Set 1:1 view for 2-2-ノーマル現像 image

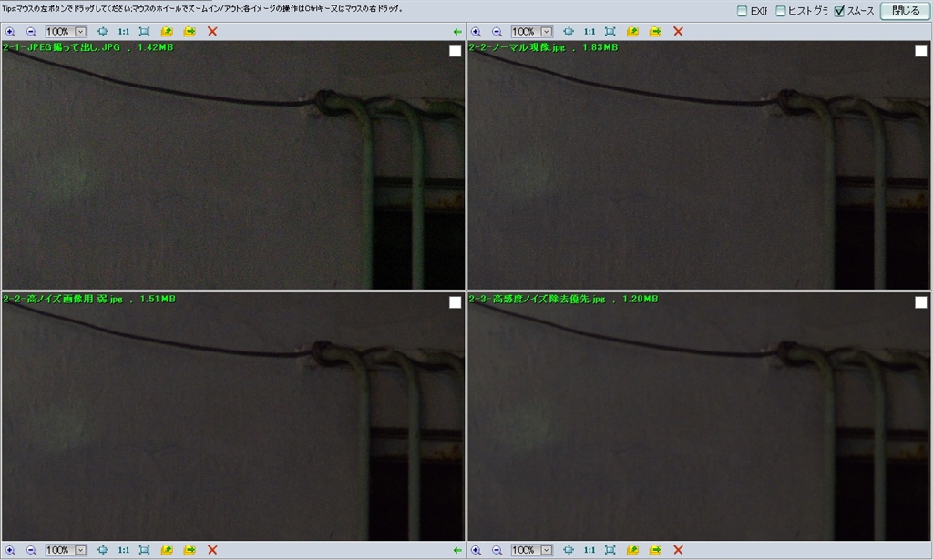click(590, 32)
